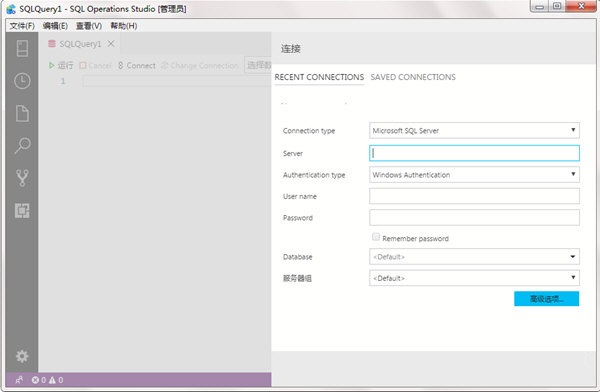
Task: Click the Connect toolbar button
Action: tap(137, 65)
